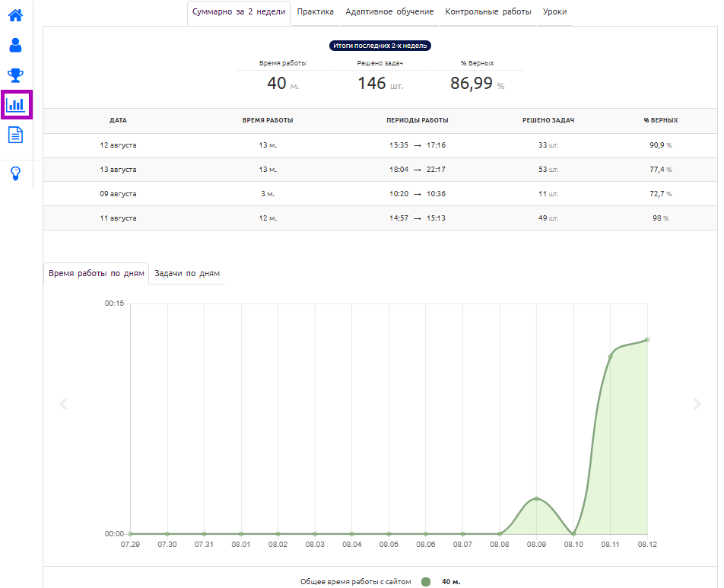Click the chart data point for 08.12

coord(647,339)
